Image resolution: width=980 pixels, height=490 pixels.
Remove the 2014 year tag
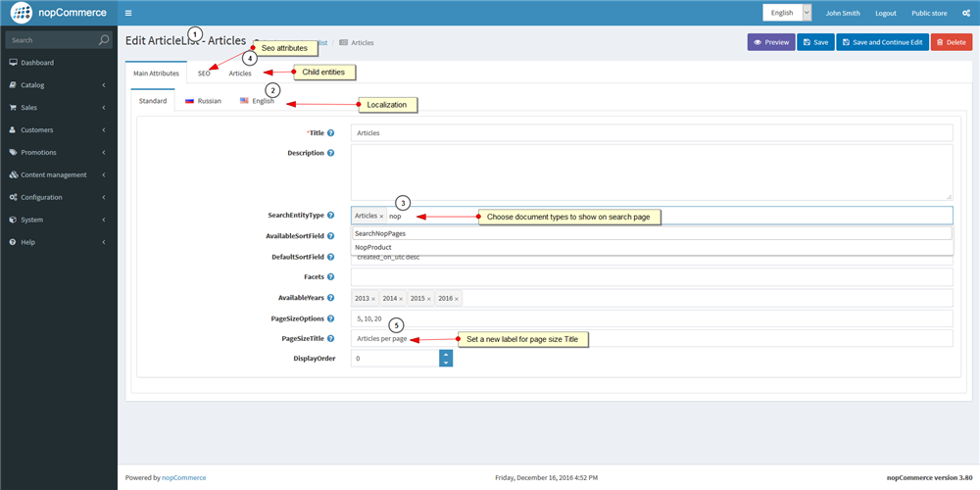point(401,299)
